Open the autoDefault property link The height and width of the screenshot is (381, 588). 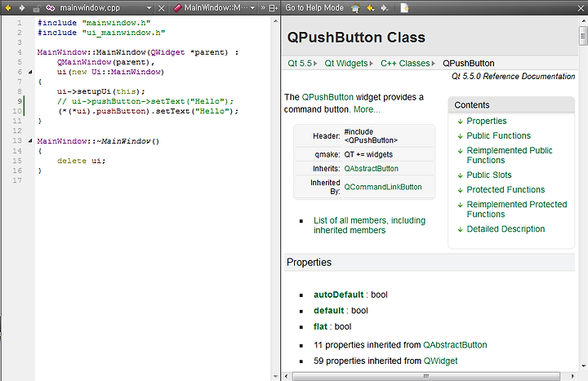[x=339, y=295]
